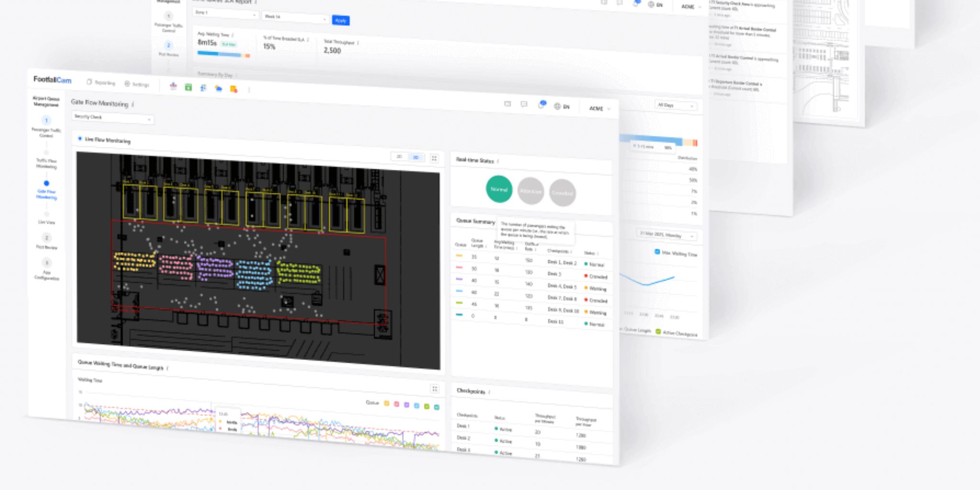Toggle the pink queue legend checkbox
Viewport: 980px width, 490px height.
click(397, 404)
